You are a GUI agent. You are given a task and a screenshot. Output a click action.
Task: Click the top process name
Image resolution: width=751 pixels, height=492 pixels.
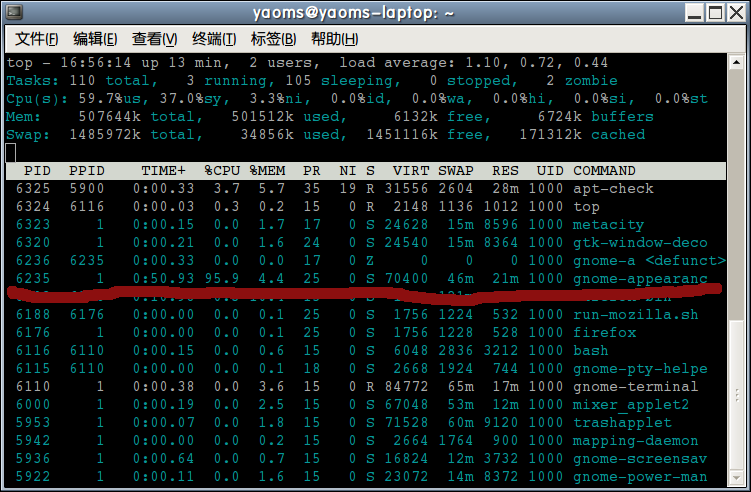point(586,207)
